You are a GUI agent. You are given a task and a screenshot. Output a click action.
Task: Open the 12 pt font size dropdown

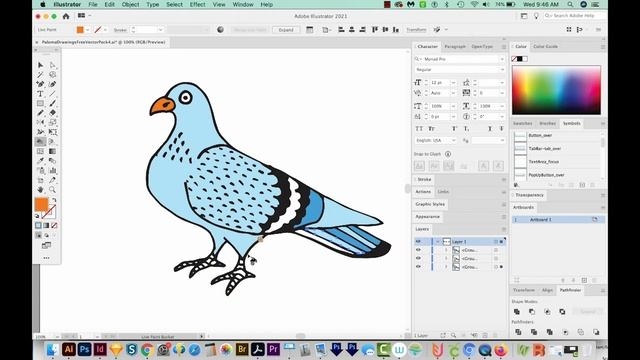453,82
